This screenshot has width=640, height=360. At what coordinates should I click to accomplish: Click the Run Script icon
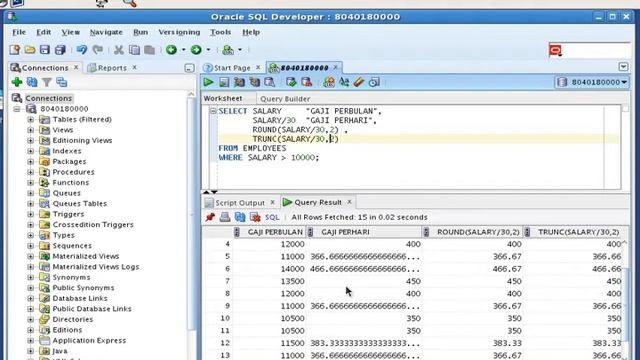(224, 82)
